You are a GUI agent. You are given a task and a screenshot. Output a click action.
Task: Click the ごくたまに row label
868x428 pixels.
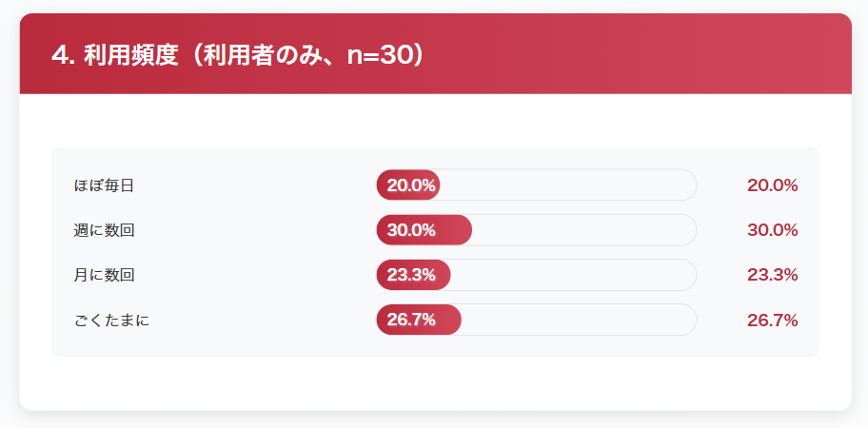(111, 320)
